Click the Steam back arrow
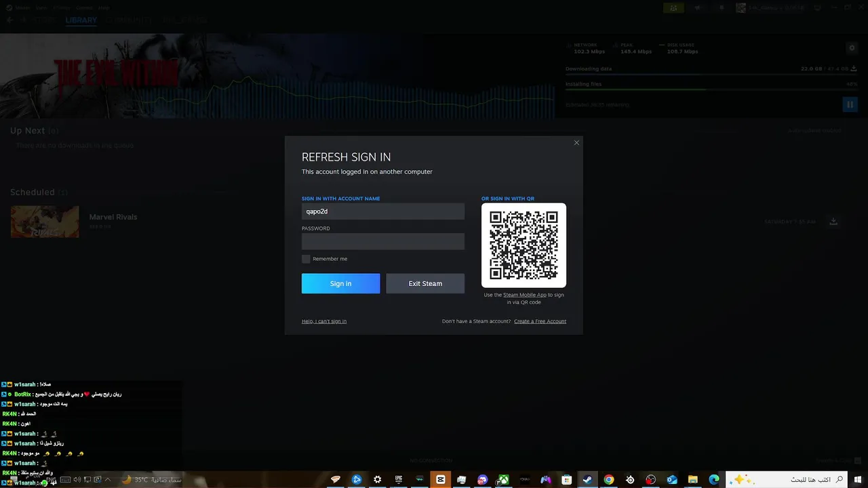Viewport: 868px width, 488px height. 9,20
